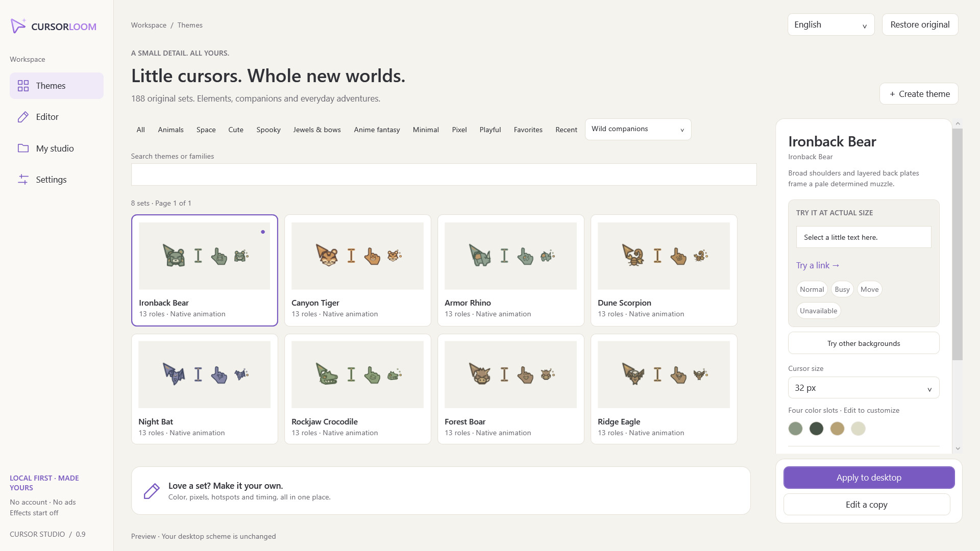Select the Rockjaw Crocodile cursor preview
This screenshot has width=980, height=551.
357,374
